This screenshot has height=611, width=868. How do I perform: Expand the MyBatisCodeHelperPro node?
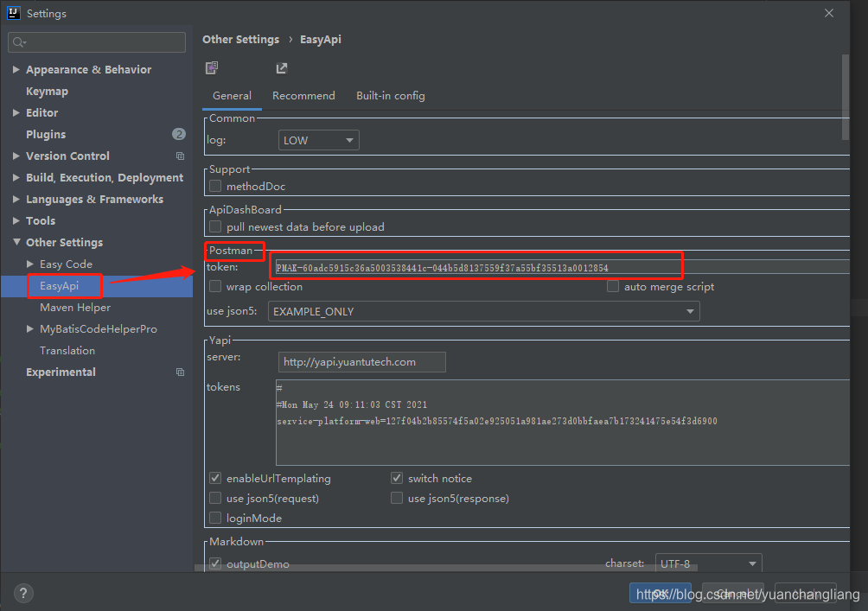(30, 328)
